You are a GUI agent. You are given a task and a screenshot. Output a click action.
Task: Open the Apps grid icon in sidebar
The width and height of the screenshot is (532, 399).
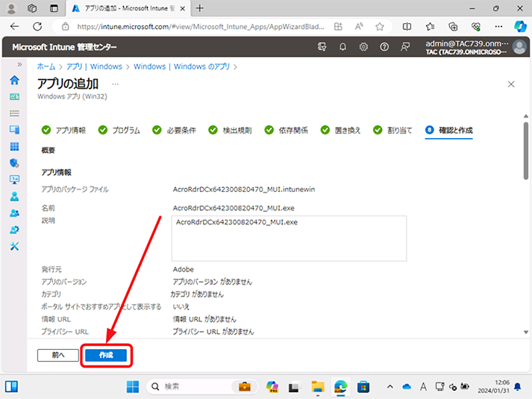(x=14, y=146)
